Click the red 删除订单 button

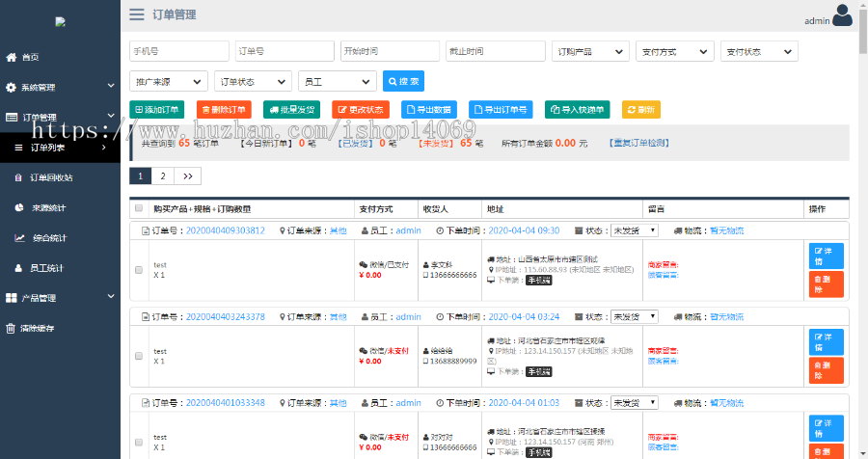coord(223,110)
